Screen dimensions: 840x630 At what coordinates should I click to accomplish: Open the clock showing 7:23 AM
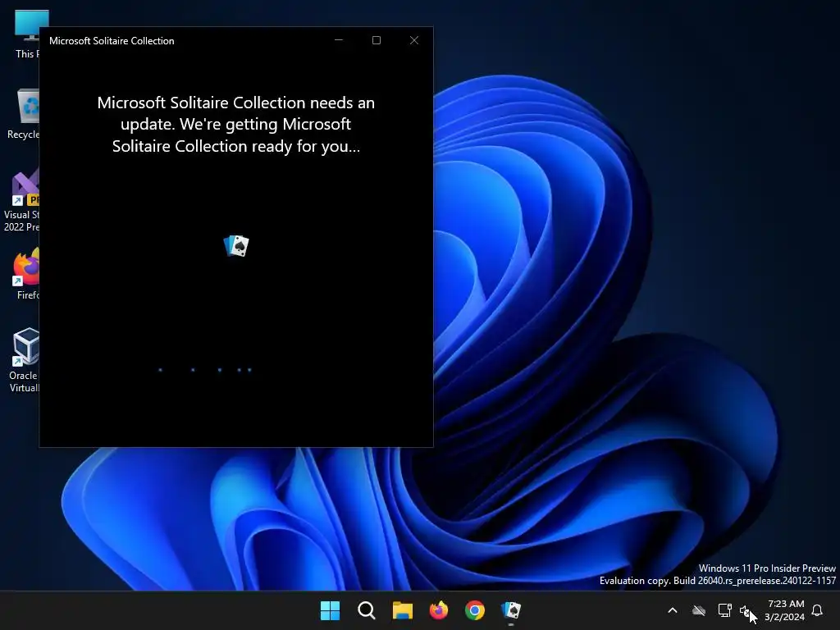click(x=785, y=610)
